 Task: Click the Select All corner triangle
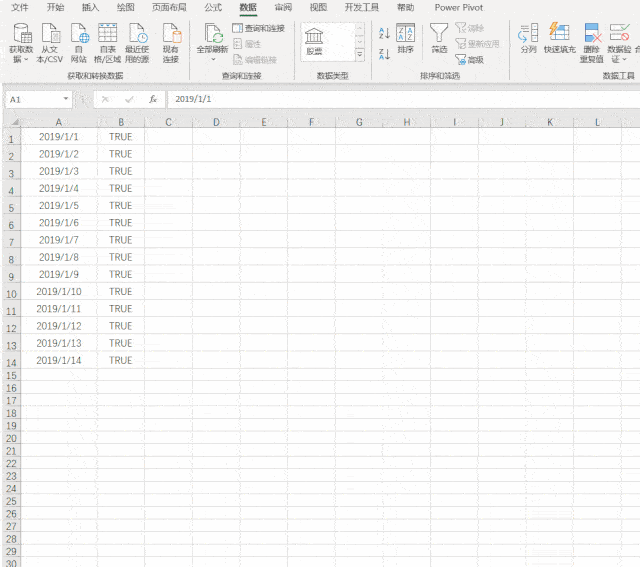point(15,122)
